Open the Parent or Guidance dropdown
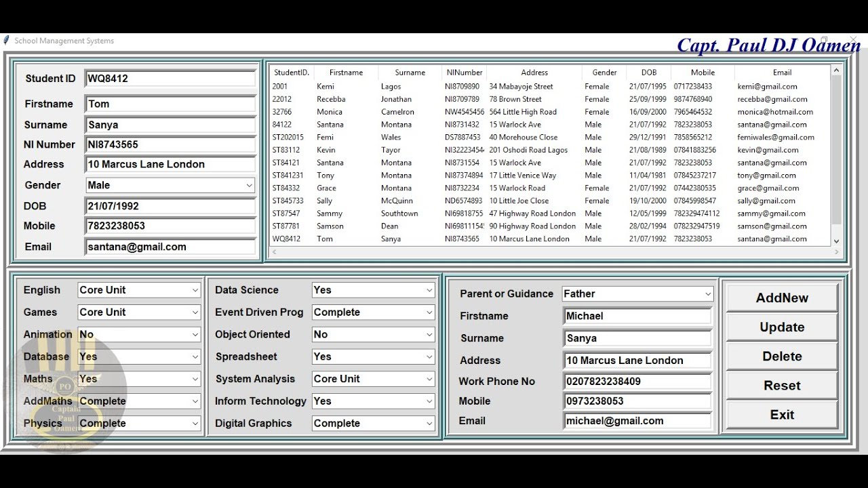The height and width of the screenshot is (488, 868). click(x=637, y=293)
